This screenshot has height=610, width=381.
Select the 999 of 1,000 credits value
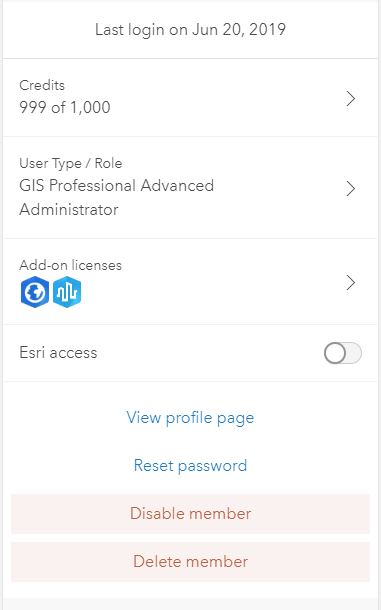[x=65, y=107]
